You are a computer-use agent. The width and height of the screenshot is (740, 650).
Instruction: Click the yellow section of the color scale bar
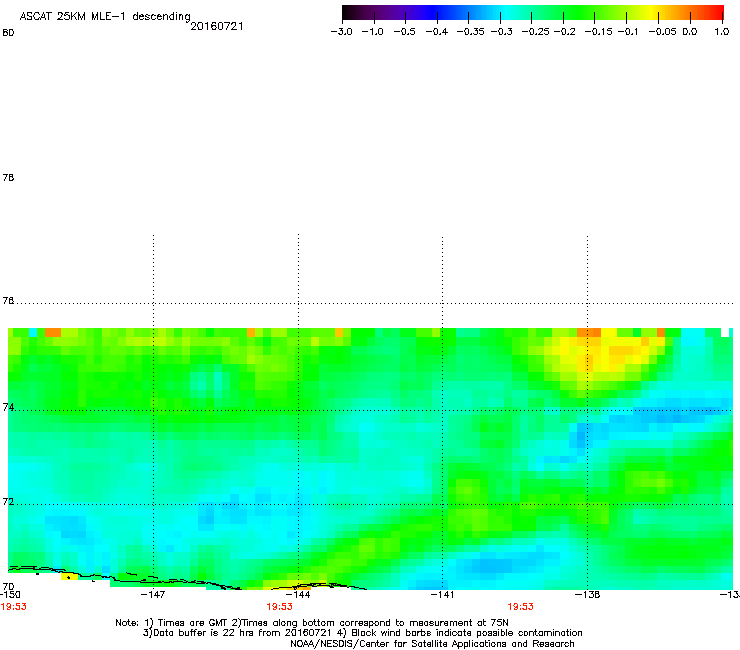(651, 12)
